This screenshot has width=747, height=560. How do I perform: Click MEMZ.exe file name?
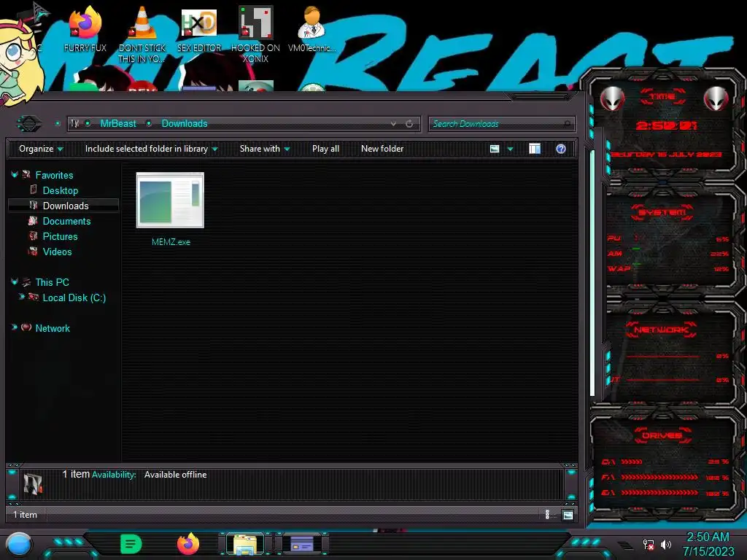171,242
